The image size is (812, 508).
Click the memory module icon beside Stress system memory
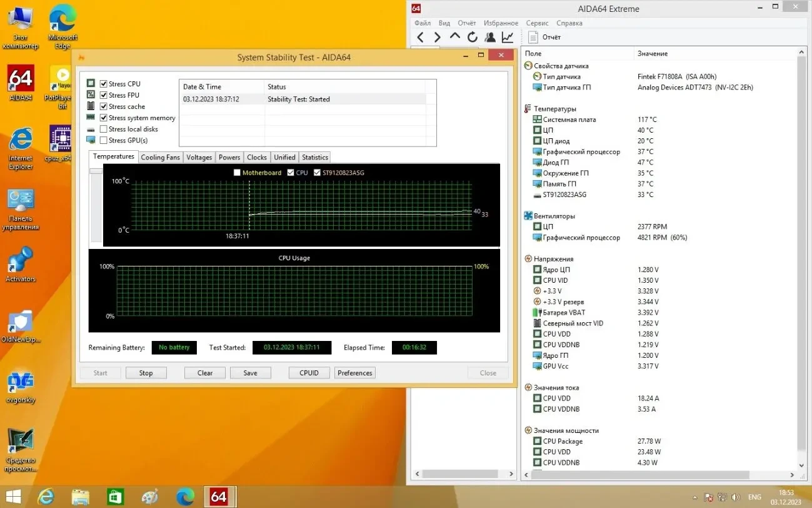click(92, 118)
